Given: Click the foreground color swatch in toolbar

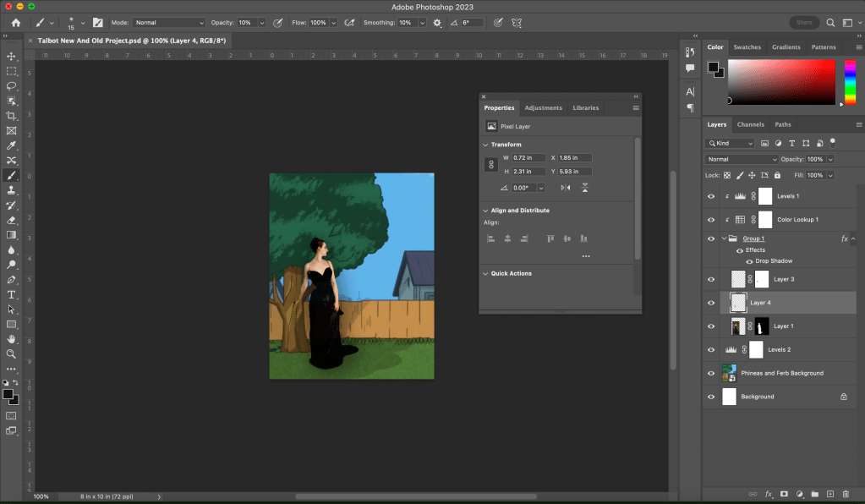Looking at the screenshot, I should pos(8,394).
